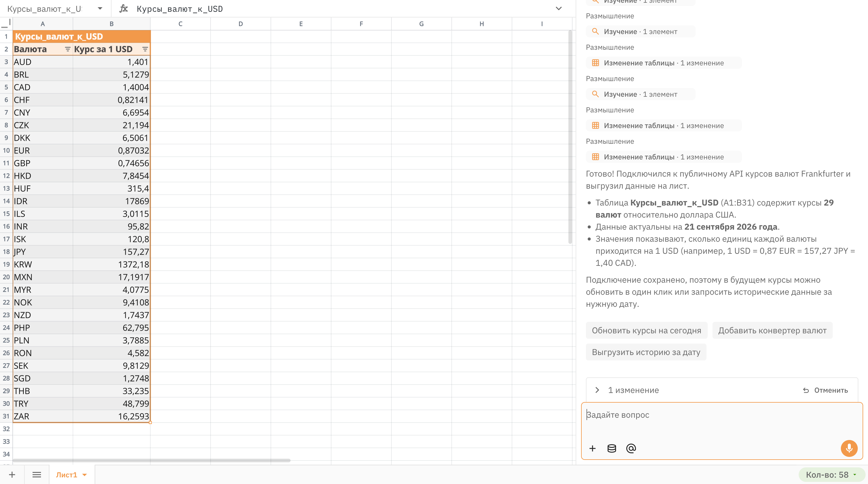Open data sources database icon in chat

tap(612, 448)
